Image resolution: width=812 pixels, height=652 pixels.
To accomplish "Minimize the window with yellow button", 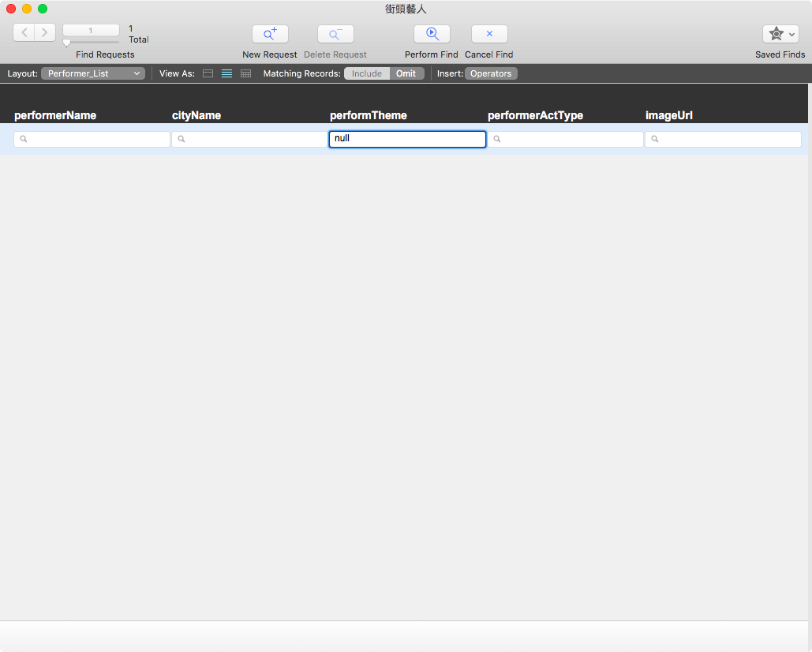I will coord(27,9).
